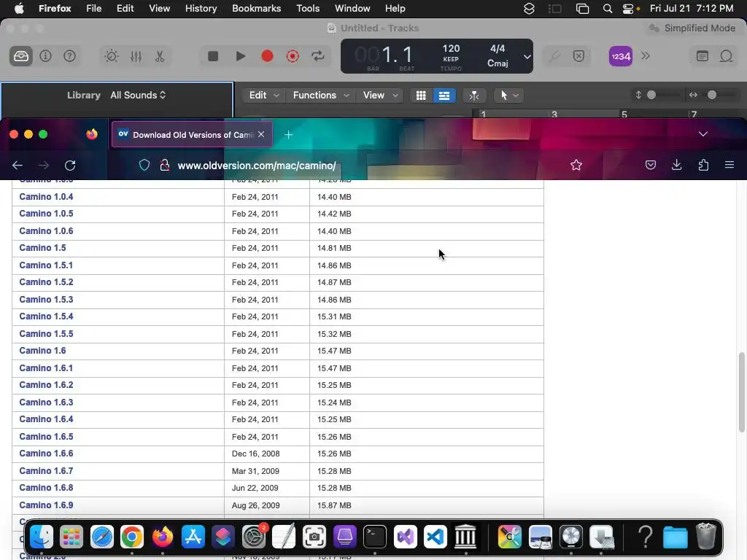
Task: Open Control Center in the menu bar
Action: tap(628, 9)
